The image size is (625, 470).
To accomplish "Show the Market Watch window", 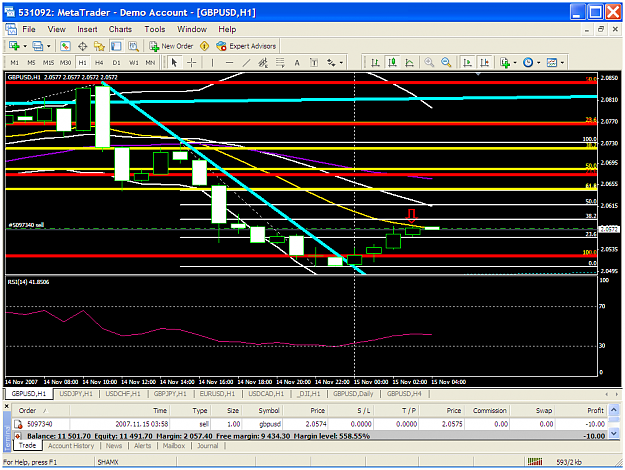I will pyautogui.click(x=65, y=46).
